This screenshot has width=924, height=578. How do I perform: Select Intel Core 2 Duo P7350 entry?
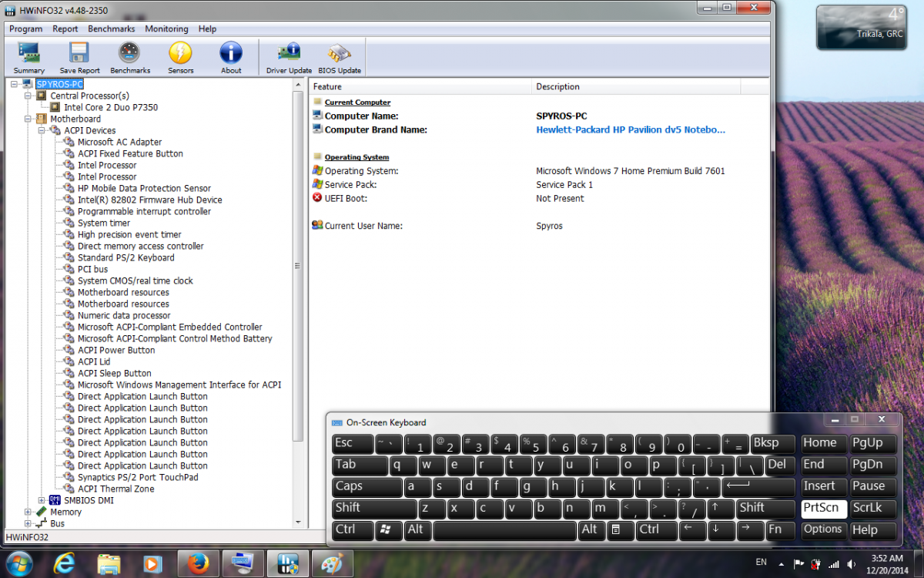pyautogui.click(x=111, y=107)
